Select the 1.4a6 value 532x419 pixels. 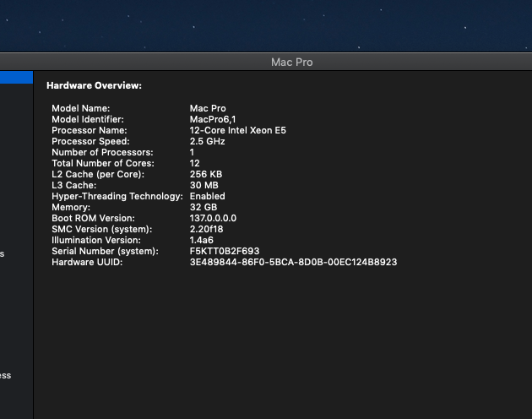pyautogui.click(x=202, y=240)
